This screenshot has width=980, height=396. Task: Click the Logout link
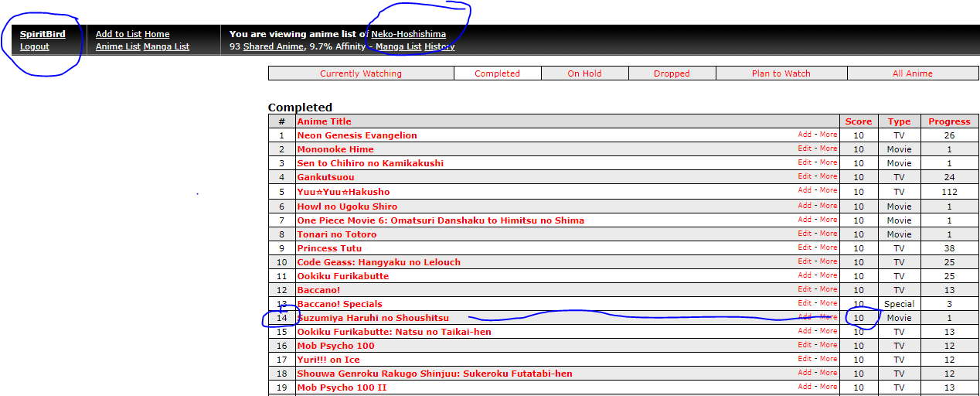35,46
